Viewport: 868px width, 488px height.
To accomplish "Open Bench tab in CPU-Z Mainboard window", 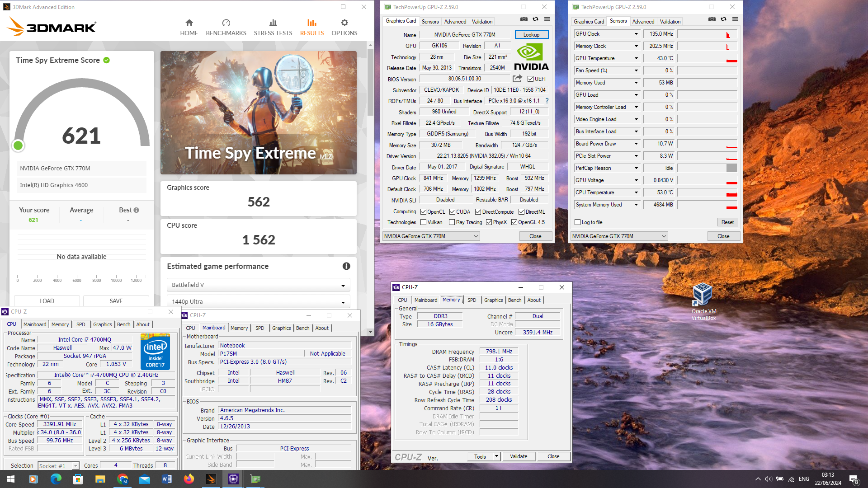I will pyautogui.click(x=302, y=328).
